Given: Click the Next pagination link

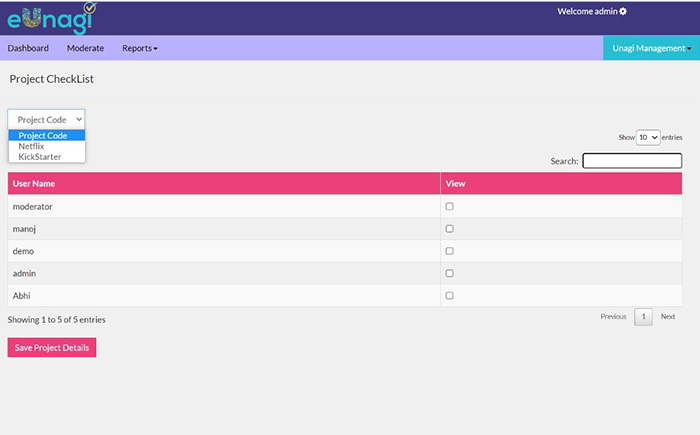Looking at the screenshot, I should click(x=667, y=317).
